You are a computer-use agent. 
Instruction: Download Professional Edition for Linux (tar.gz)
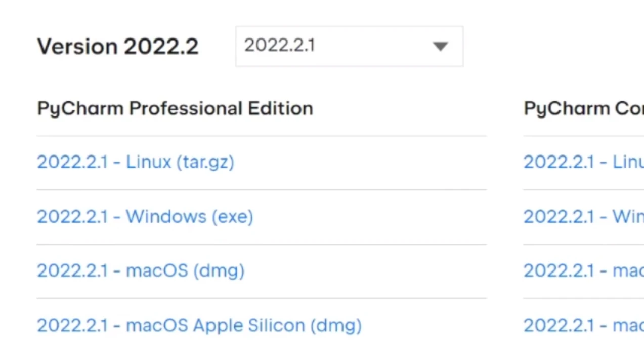pos(136,162)
